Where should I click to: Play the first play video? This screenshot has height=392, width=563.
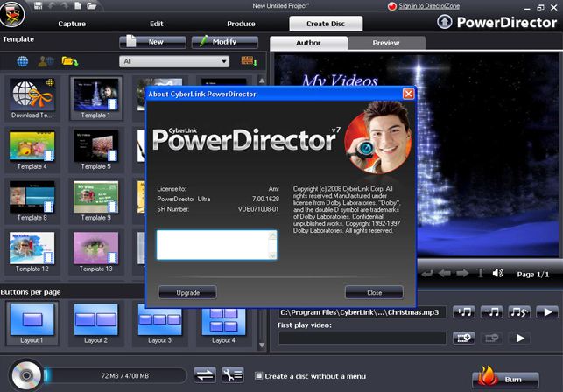coord(519,338)
